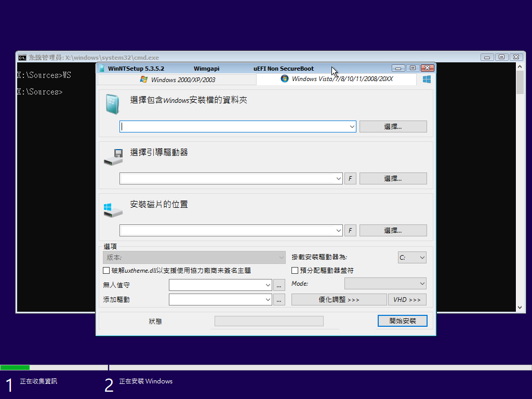Click the F button beside installation drive
The image size is (532, 399).
(351, 230)
